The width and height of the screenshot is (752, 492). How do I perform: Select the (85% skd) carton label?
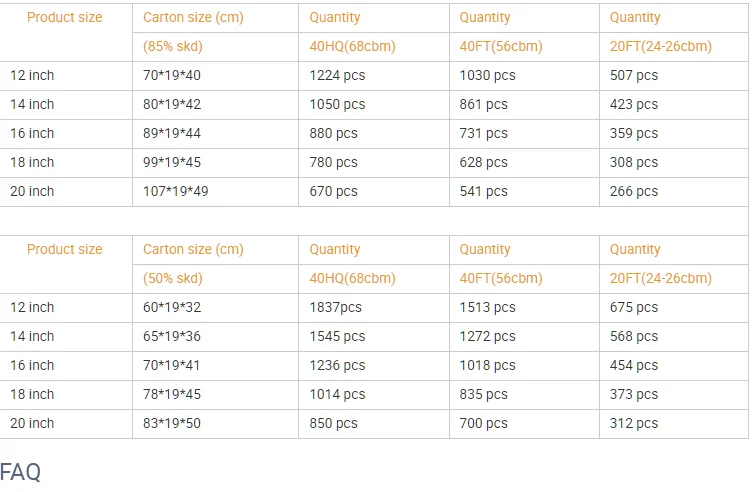point(172,46)
